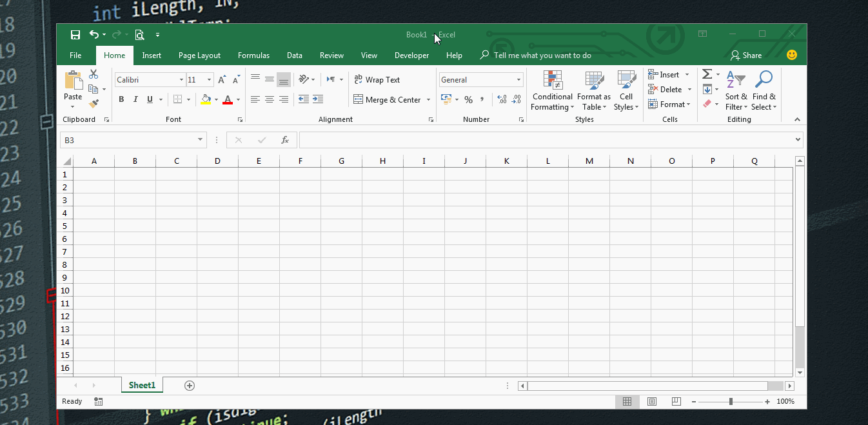Decrease font size with the small A
The height and width of the screenshot is (425, 868).
(236, 80)
